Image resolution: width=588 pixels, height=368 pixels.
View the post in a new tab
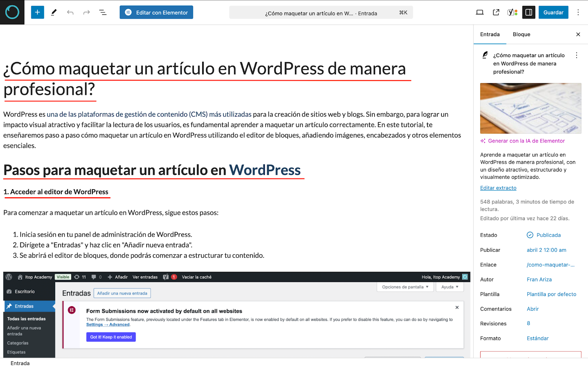[496, 13]
